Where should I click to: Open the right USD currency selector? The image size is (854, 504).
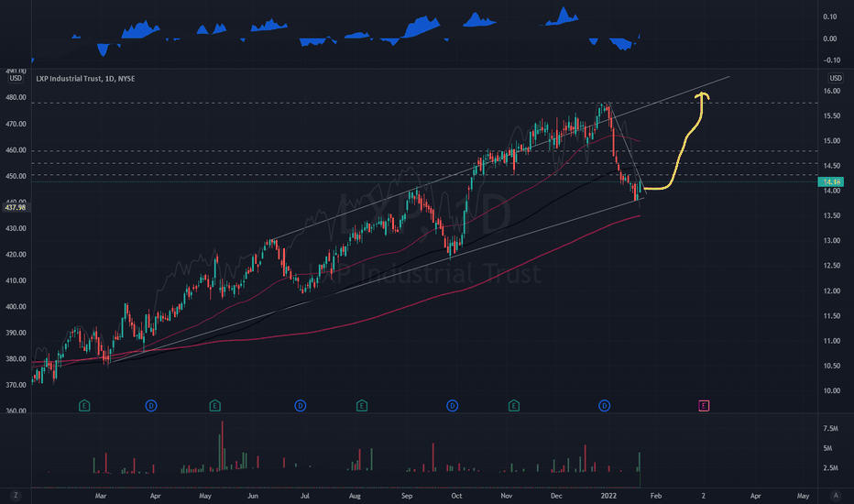(836, 78)
